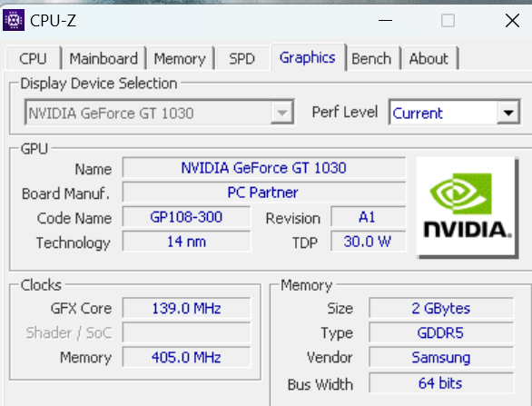This screenshot has width=532, height=406.
Task: Click the TDP 30.0 W field
Action: (368, 242)
